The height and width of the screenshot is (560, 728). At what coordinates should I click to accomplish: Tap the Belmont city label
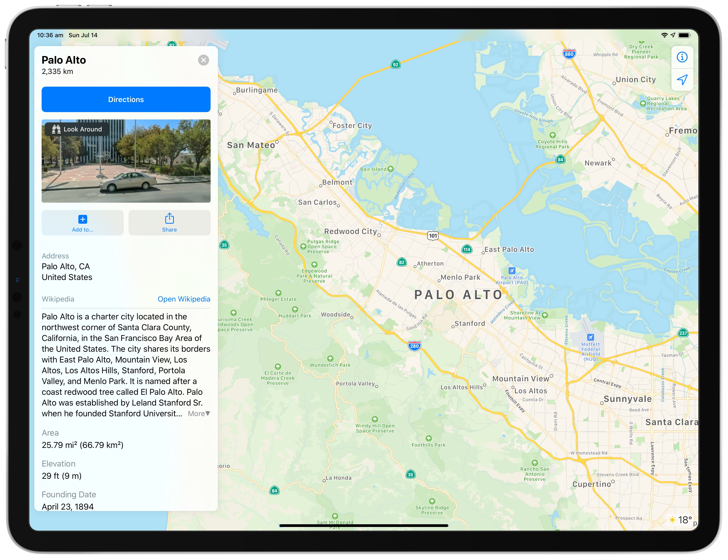pyautogui.click(x=337, y=182)
